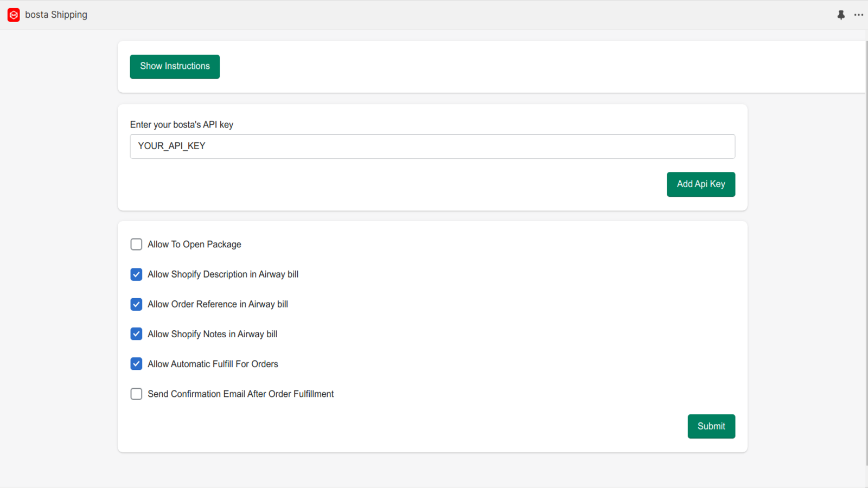Image resolution: width=868 pixels, height=488 pixels.
Task: Uncheck Allow Order Reference in Airway bill
Action: click(136, 304)
